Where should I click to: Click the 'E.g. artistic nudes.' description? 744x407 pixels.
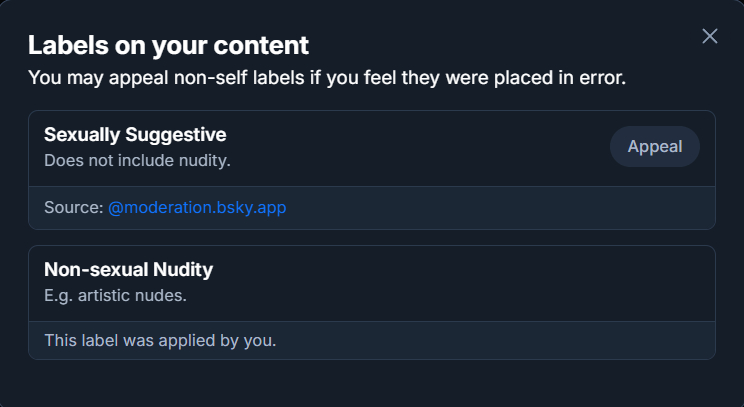click(x=116, y=294)
